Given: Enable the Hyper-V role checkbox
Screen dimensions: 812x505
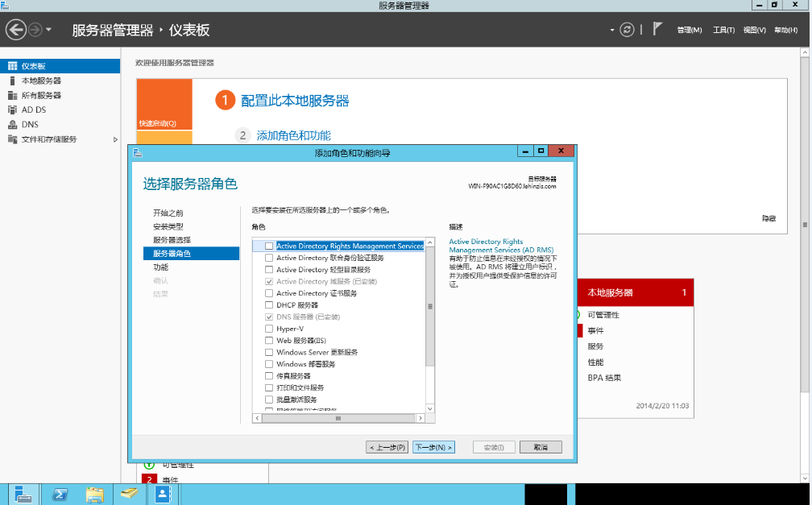Looking at the screenshot, I should [x=269, y=329].
